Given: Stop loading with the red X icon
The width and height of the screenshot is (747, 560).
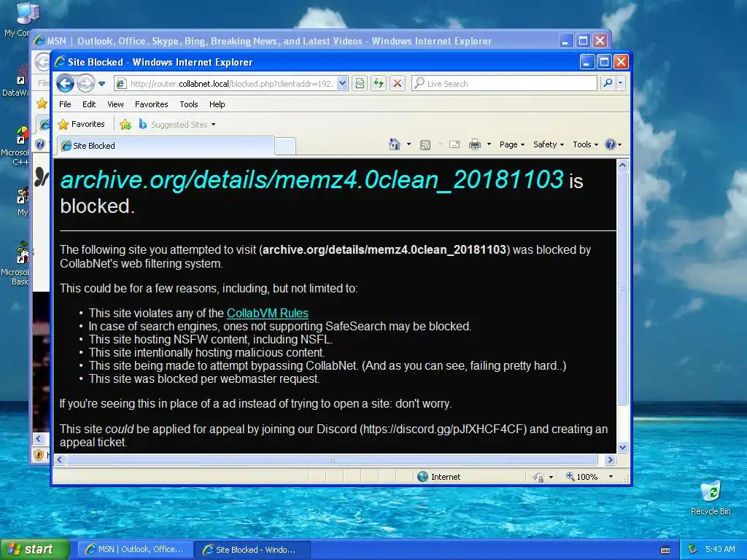Looking at the screenshot, I should pos(398,84).
